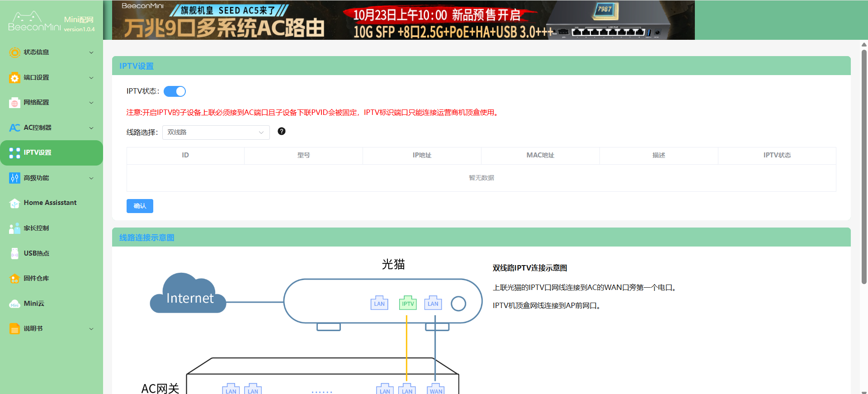Expand the 说明书 menu chevron

(91, 329)
